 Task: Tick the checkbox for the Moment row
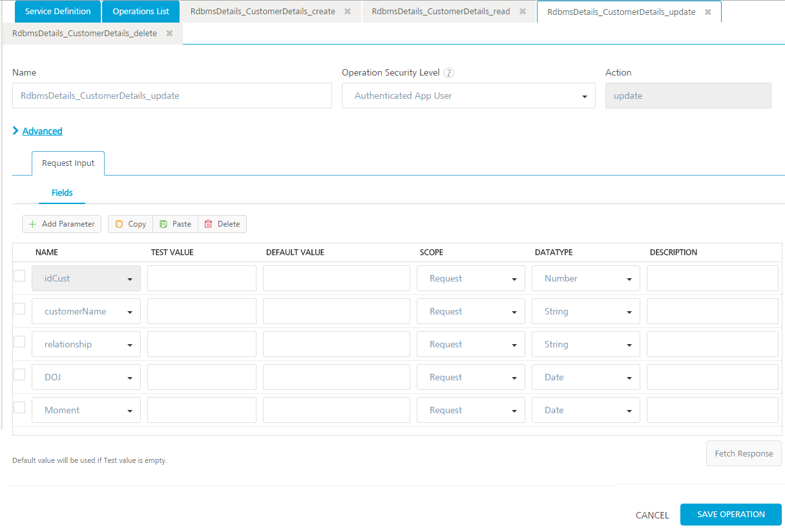19,407
